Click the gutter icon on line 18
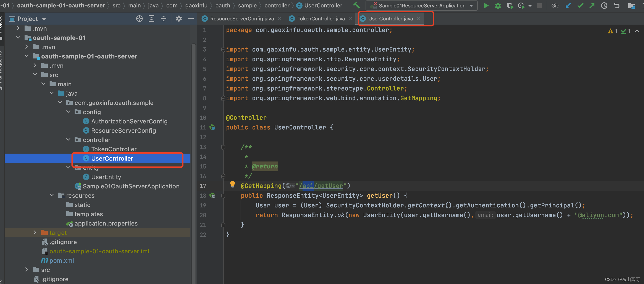The width and height of the screenshot is (644, 284). click(x=212, y=195)
